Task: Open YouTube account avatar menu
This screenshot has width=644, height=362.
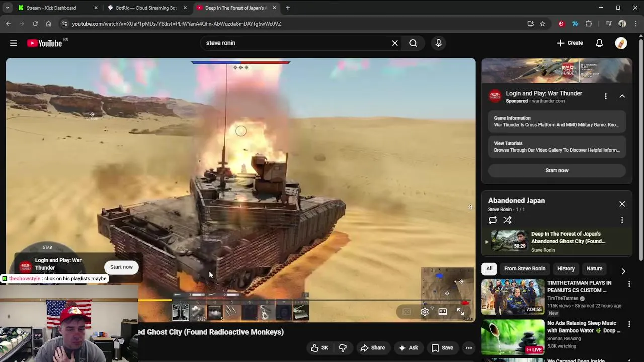Action: (621, 43)
